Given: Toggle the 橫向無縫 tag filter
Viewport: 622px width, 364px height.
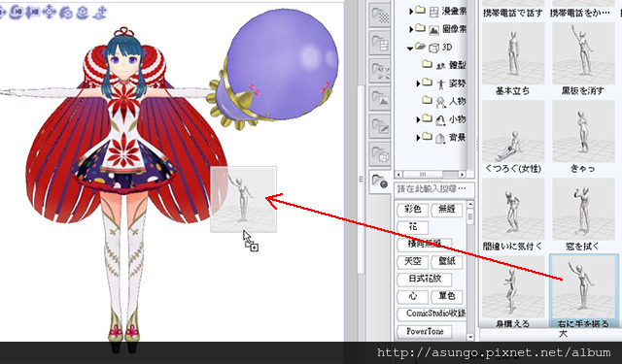Looking at the screenshot, I should [425, 244].
